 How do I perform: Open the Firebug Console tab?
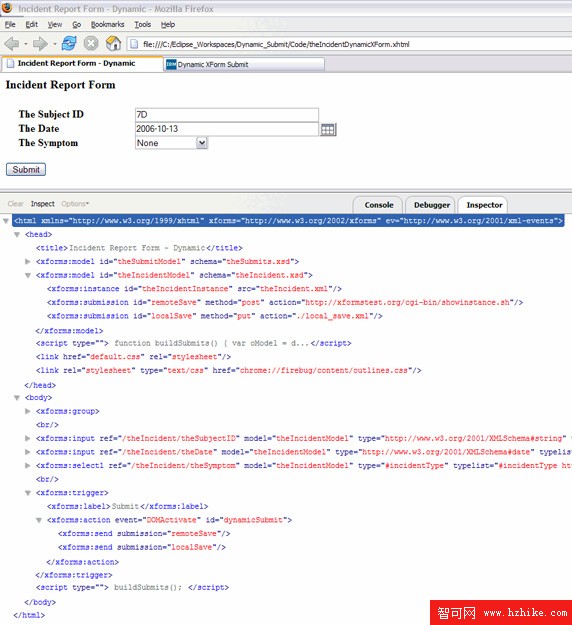tap(379, 205)
